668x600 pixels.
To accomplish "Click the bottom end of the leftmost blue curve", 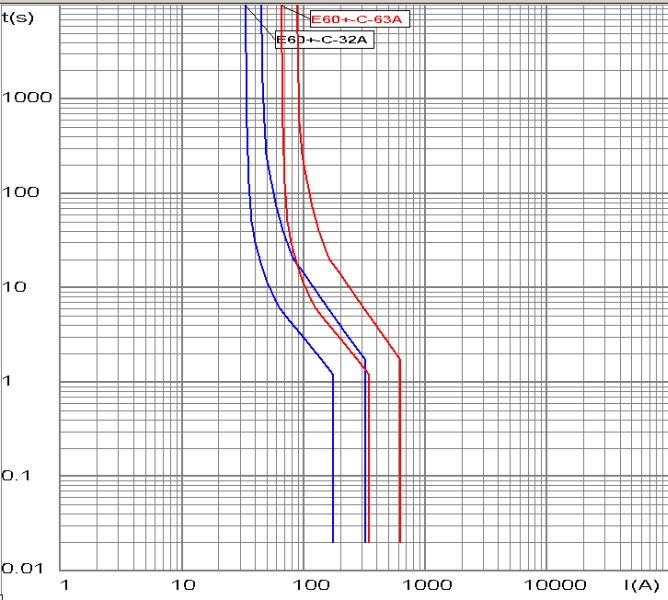I will pos(333,541).
